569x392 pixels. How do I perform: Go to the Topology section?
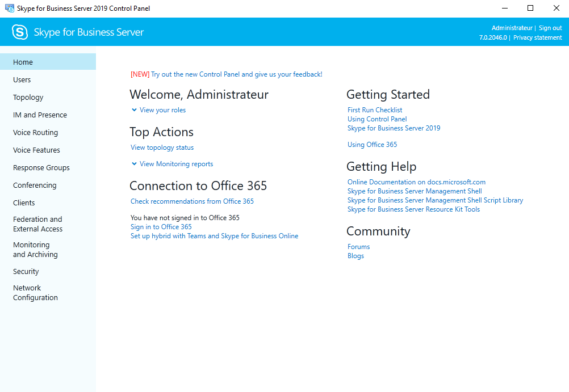pos(48,97)
